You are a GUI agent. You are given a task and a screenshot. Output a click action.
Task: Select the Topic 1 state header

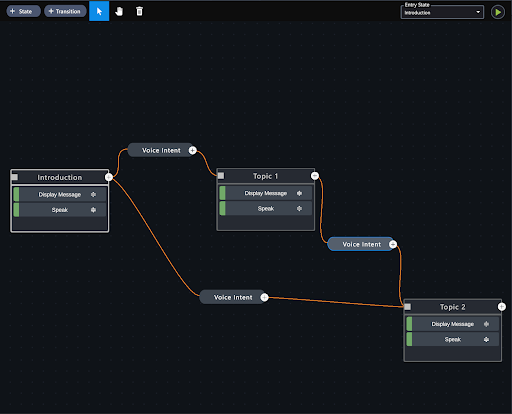click(x=265, y=176)
